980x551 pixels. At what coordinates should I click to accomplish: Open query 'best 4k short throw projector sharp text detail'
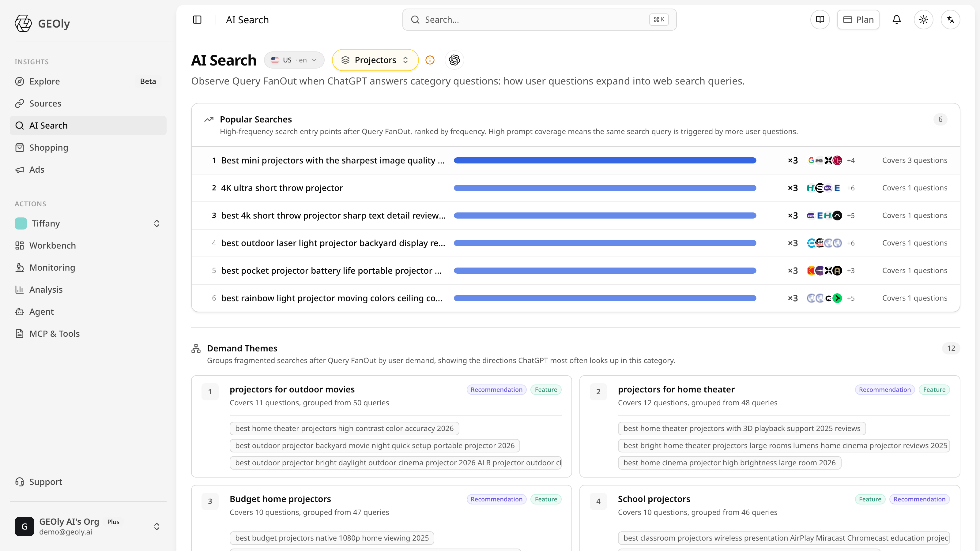click(333, 216)
